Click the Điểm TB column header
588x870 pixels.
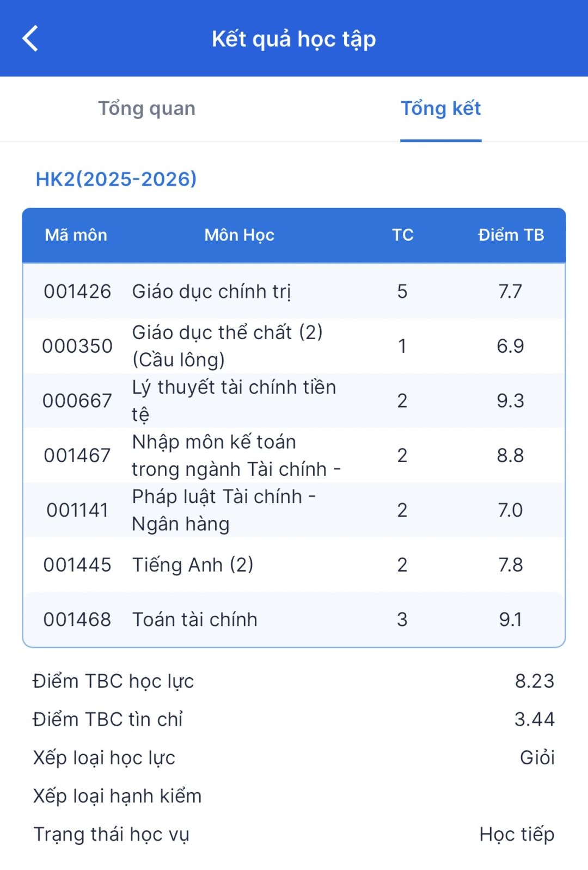click(511, 235)
